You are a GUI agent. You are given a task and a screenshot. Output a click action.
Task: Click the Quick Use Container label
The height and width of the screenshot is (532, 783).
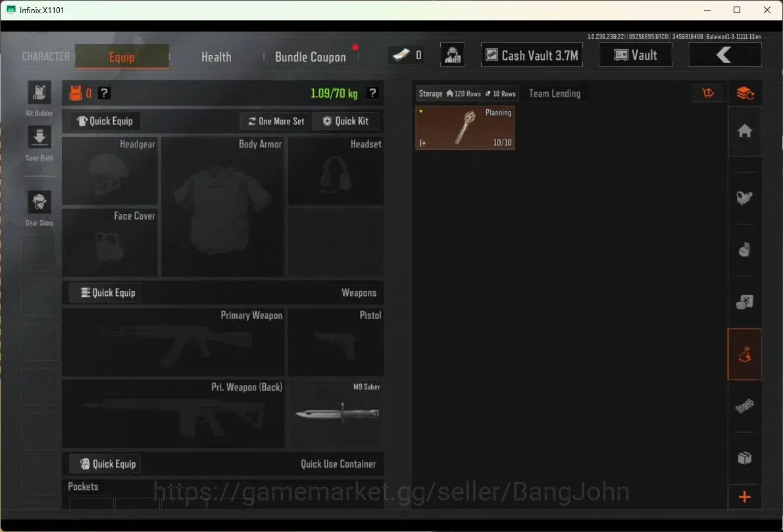338,464
